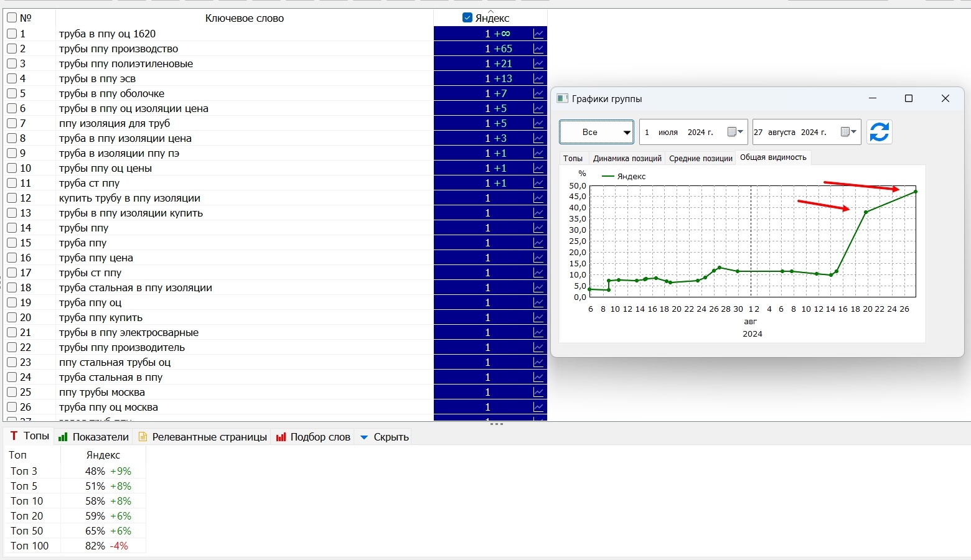Screen dimensions: 971x560
Task: Open the Релевантные страницы tab
Action: tap(203, 437)
